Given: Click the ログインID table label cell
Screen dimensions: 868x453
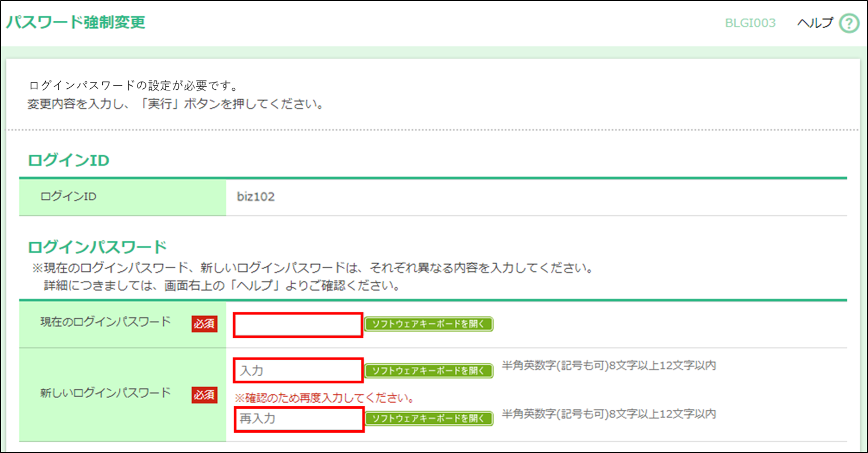Looking at the screenshot, I should (x=123, y=197).
